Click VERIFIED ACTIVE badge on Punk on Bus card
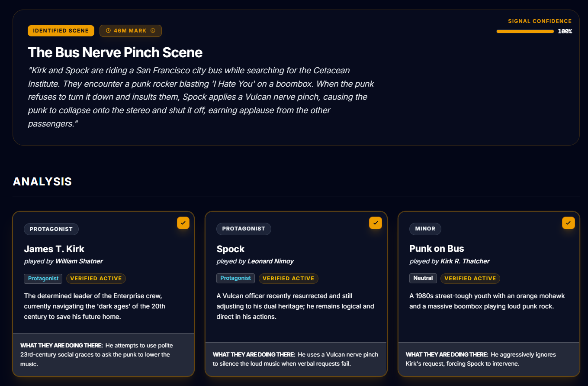 (x=470, y=279)
